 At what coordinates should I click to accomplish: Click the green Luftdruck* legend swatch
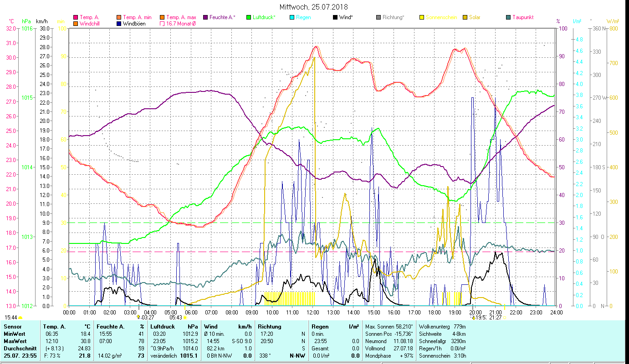249,18
